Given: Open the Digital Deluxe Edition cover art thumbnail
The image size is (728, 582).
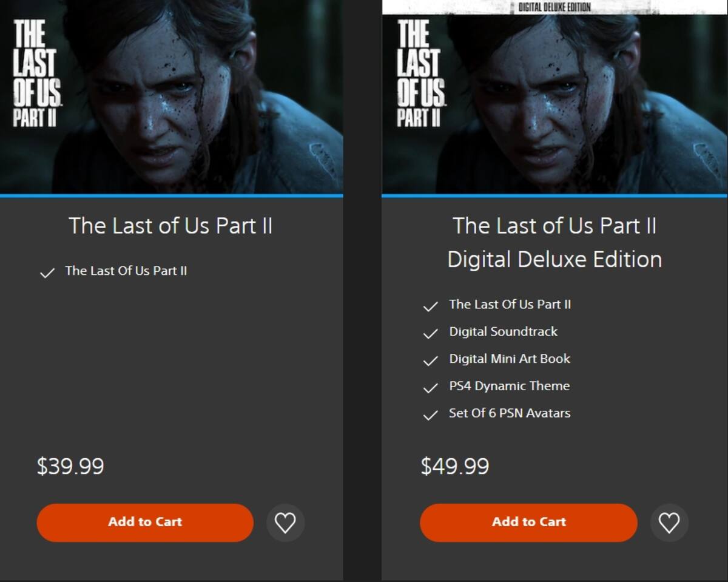Looking at the screenshot, I should coord(554,97).
